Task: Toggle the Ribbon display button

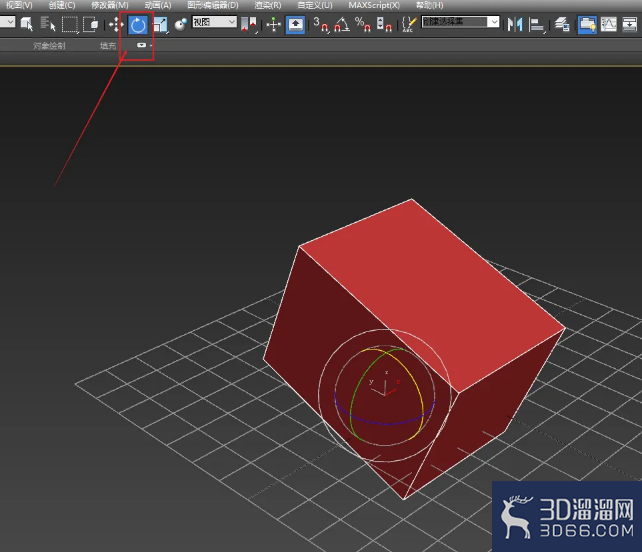Action: tap(587, 25)
